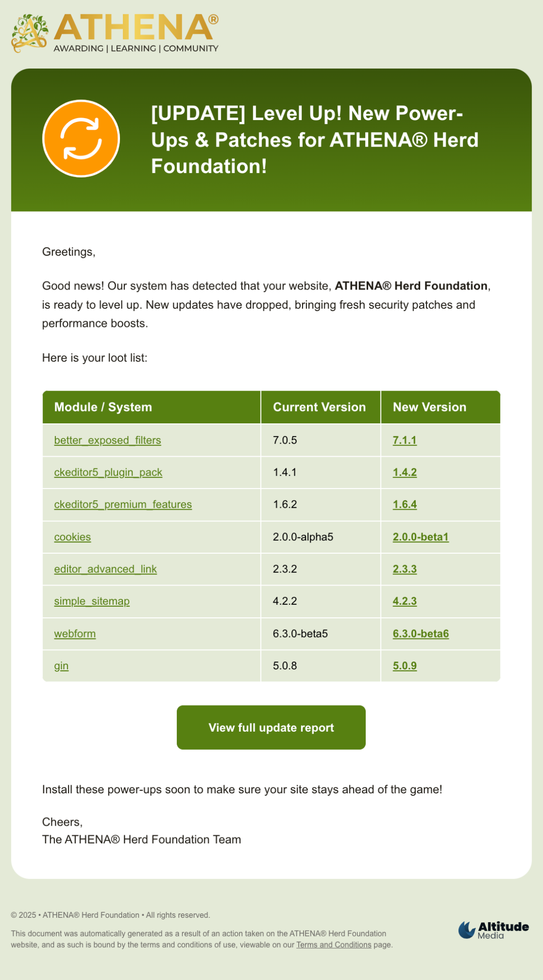Viewport: 543px width, 980px height.
Task: Click the new version 4.2.3 link
Action: pyautogui.click(x=405, y=601)
